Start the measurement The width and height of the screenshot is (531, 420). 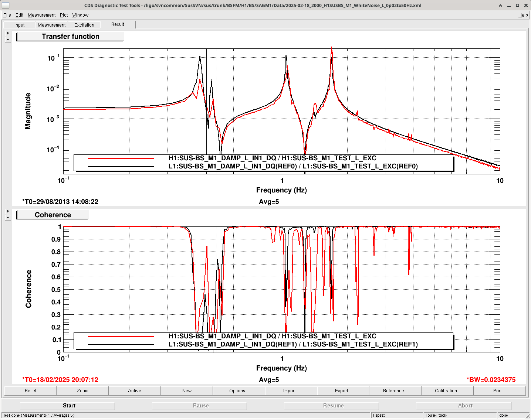[67, 406]
